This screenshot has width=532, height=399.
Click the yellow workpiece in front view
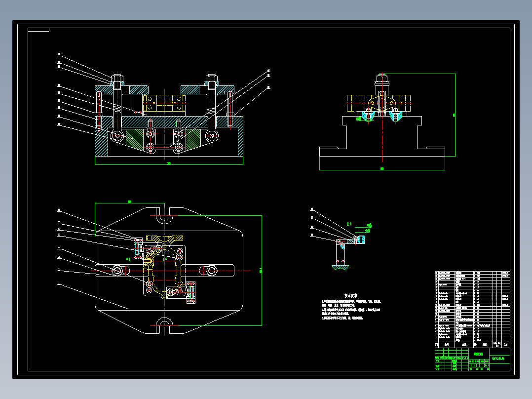pos(164,103)
